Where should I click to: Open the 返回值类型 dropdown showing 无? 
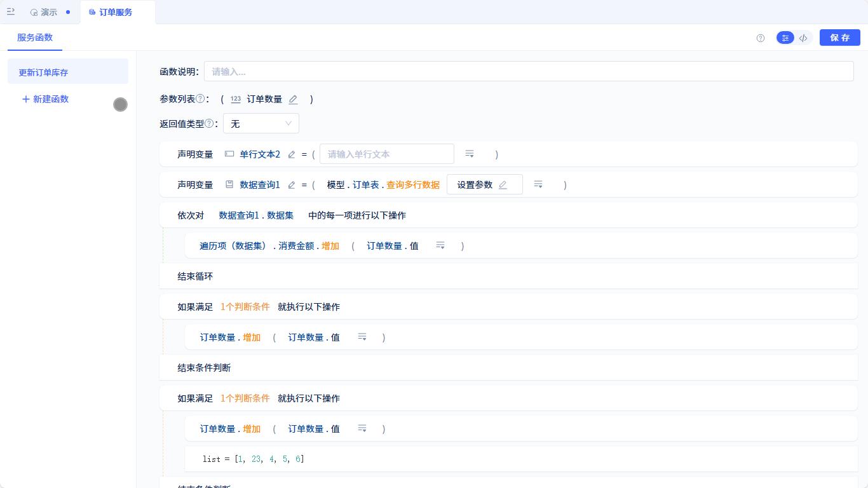(261, 123)
